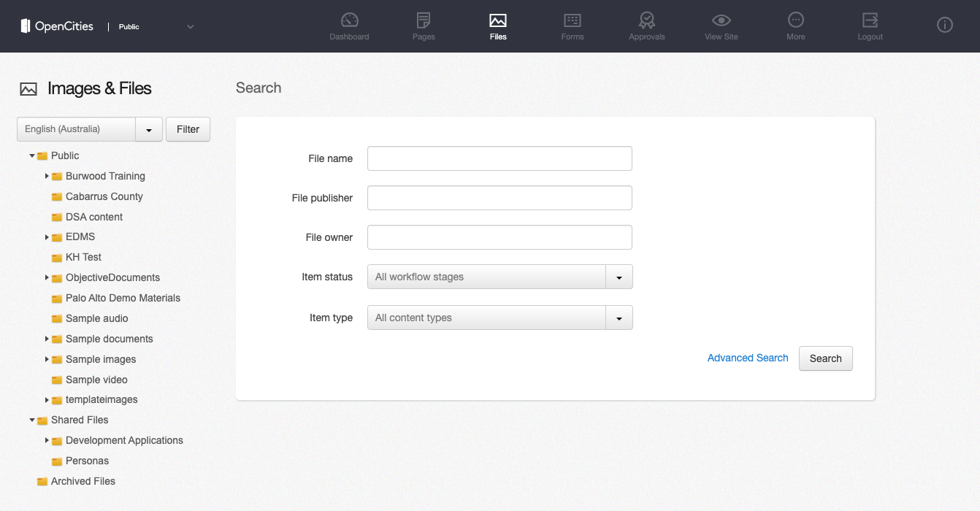This screenshot has width=980, height=511.
Task: Select the Pages icon in the navbar
Action: pos(423,25)
